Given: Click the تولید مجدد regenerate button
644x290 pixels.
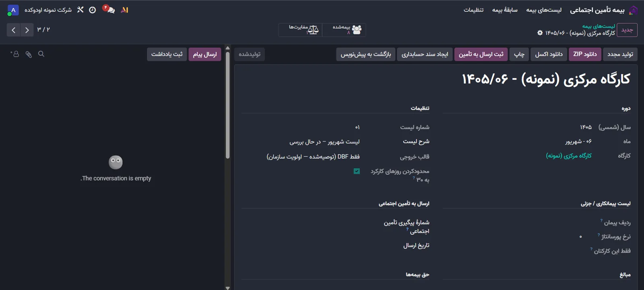Looking at the screenshot, I should click(620, 54).
